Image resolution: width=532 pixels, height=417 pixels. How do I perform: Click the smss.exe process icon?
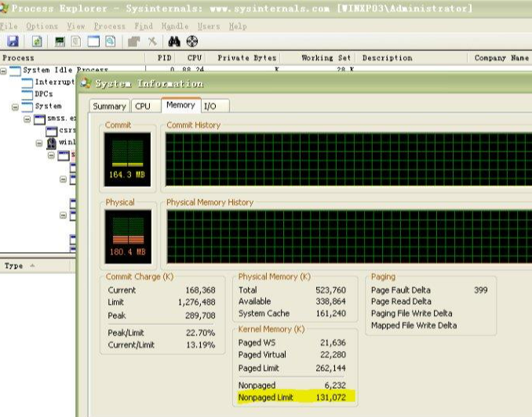39,119
